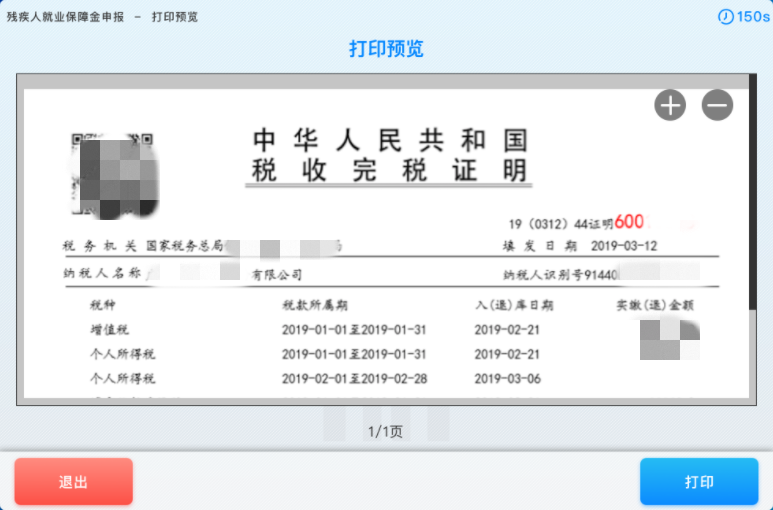This screenshot has height=510, width=773.
Task: Zoom out with the minus icon
Action: tap(717, 105)
